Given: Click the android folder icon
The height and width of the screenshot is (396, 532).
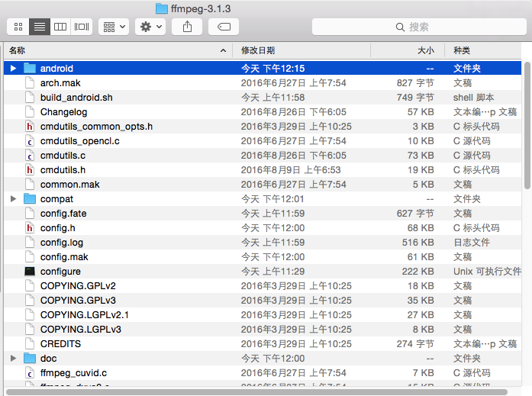Looking at the screenshot, I should (x=30, y=69).
